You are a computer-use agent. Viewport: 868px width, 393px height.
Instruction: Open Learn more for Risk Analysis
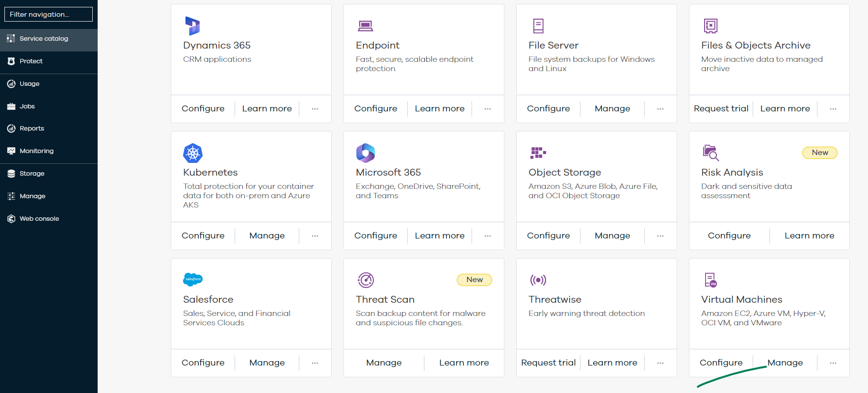(810, 236)
